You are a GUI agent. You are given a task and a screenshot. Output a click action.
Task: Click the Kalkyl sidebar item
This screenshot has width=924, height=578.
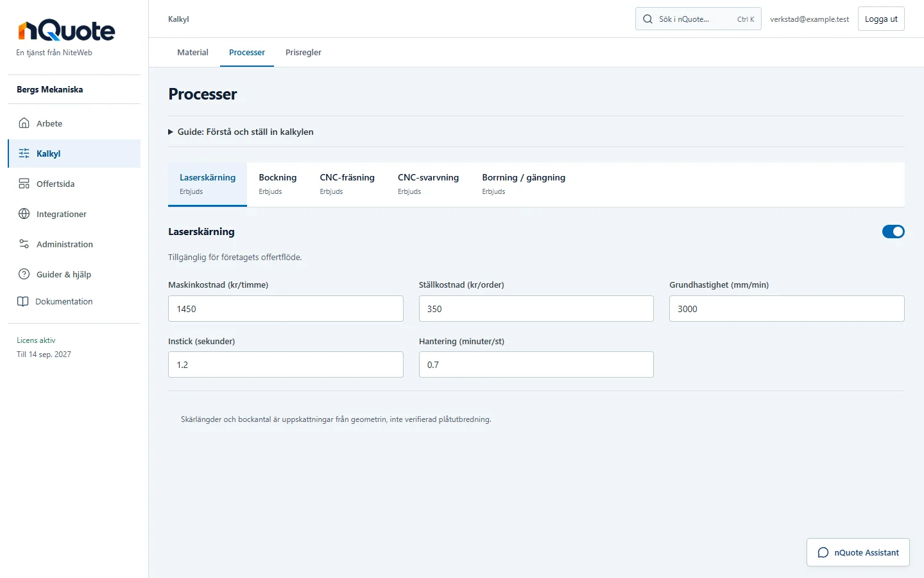coord(74,153)
